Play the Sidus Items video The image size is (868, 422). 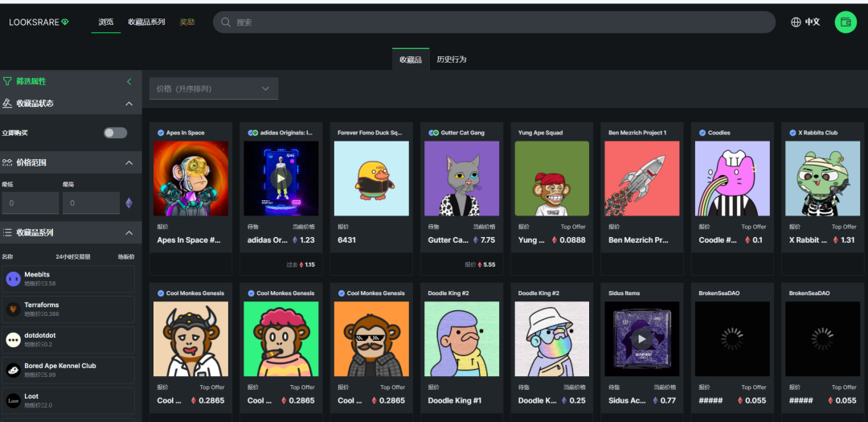[x=641, y=339]
